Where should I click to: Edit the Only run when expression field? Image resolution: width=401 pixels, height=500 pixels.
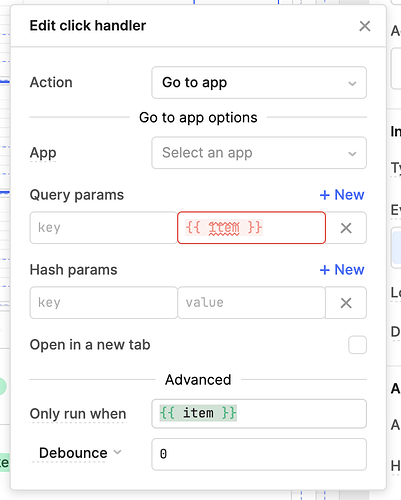(x=259, y=414)
